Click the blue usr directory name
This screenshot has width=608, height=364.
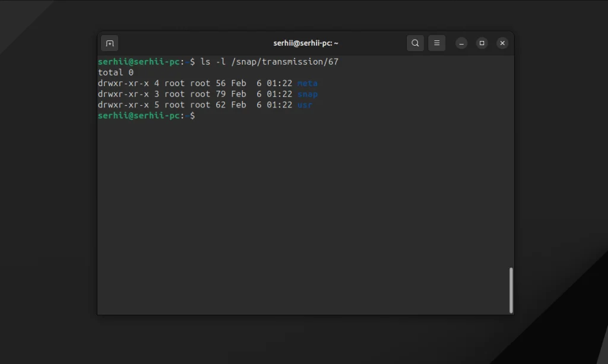click(305, 105)
